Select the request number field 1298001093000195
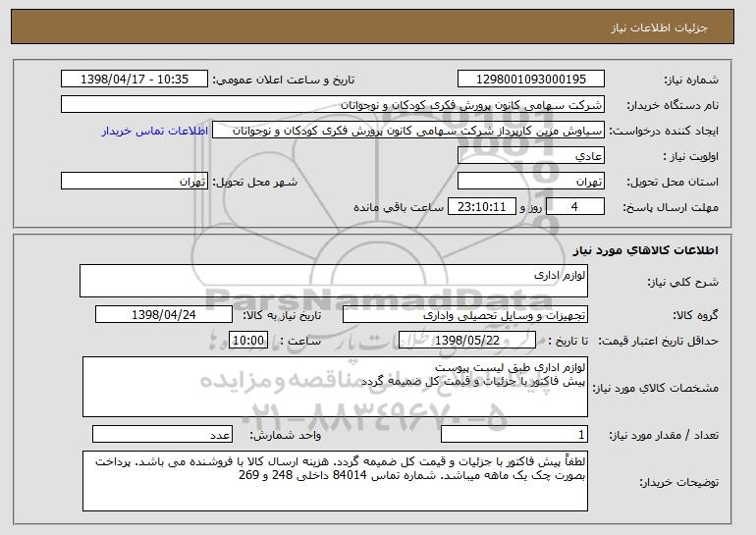Viewport: 756px width, 535px height. (531, 80)
